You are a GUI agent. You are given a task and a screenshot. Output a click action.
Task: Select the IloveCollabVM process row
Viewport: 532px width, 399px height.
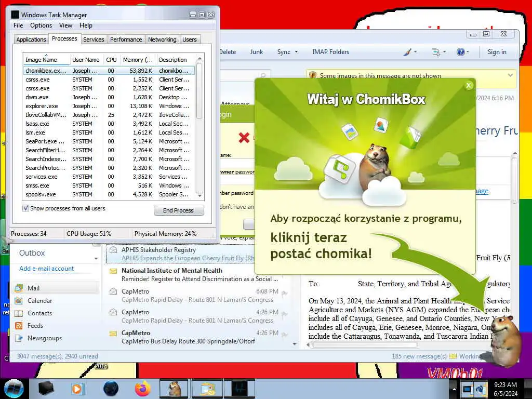tap(109, 115)
